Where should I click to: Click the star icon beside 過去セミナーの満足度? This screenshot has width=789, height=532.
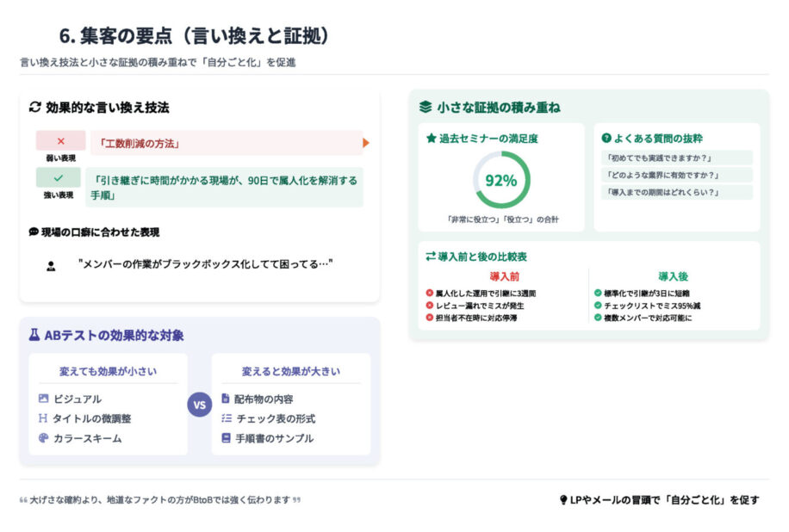(432, 138)
